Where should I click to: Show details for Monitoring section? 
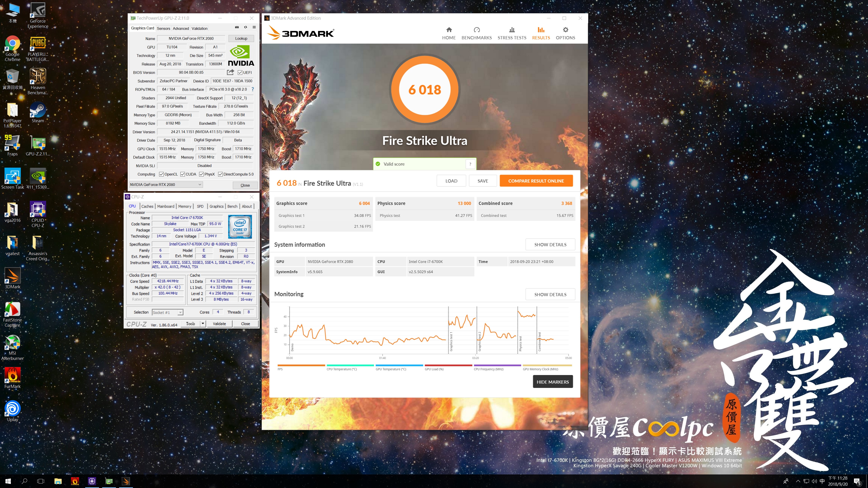point(550,294)
